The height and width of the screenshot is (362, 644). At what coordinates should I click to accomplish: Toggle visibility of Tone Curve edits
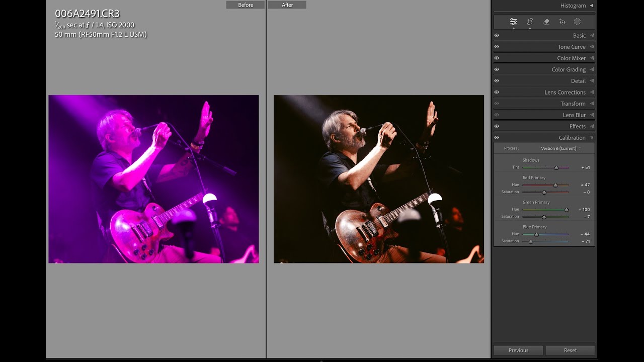coord(497,47)
